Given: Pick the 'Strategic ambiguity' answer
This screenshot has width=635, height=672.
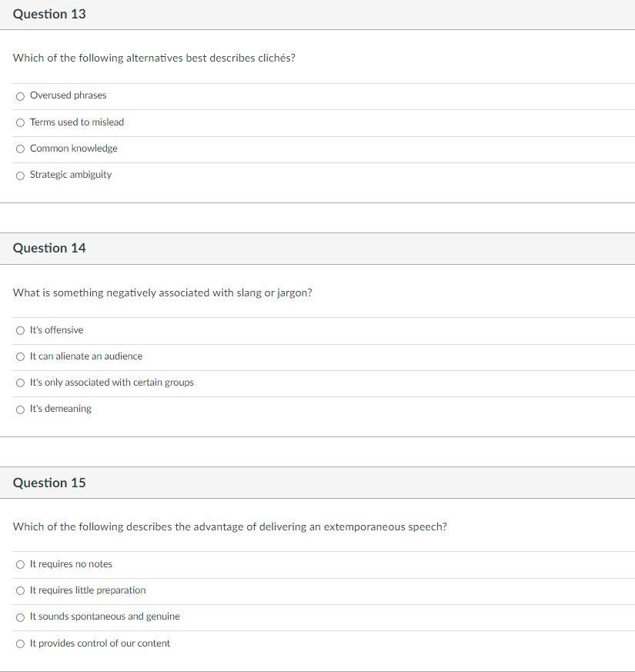Looking at the screenshot, I should (x=20, y=176).
